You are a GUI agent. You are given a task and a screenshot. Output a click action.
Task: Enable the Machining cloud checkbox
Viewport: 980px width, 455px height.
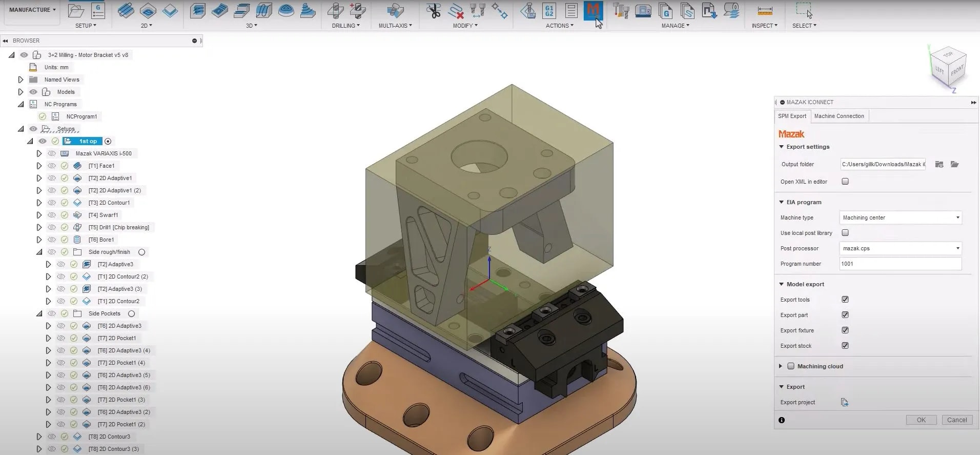(791, 366)
